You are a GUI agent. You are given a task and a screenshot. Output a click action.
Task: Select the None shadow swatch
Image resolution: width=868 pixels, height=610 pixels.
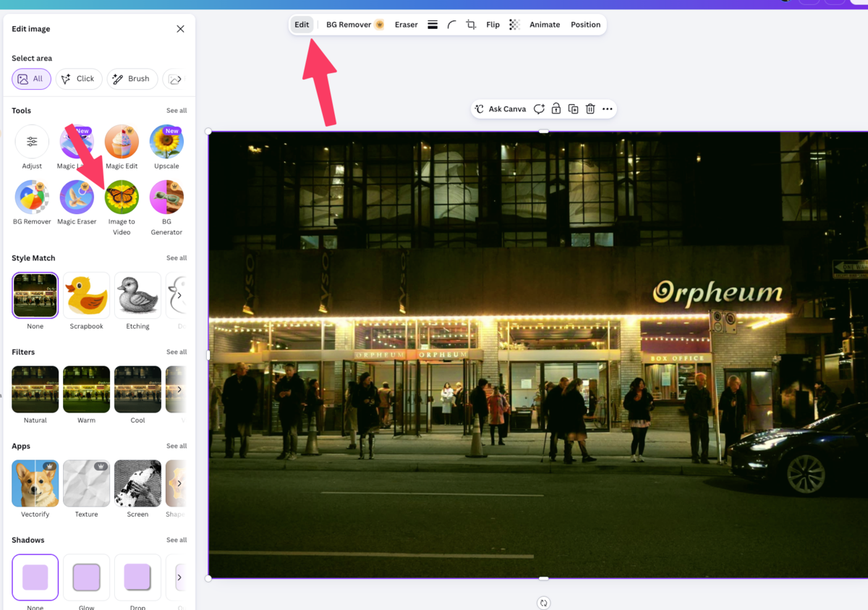[35, 577]
